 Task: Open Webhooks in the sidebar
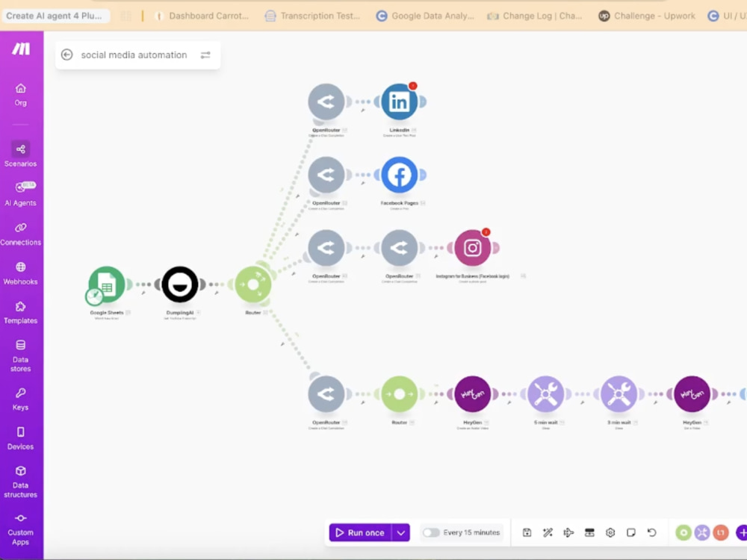click(20, 273)
